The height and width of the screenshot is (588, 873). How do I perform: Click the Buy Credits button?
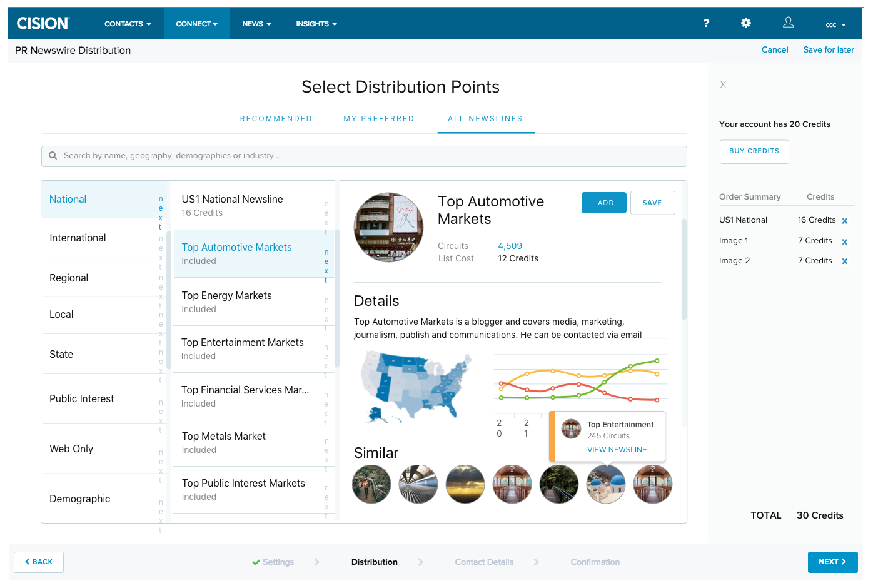coord(754,151)
